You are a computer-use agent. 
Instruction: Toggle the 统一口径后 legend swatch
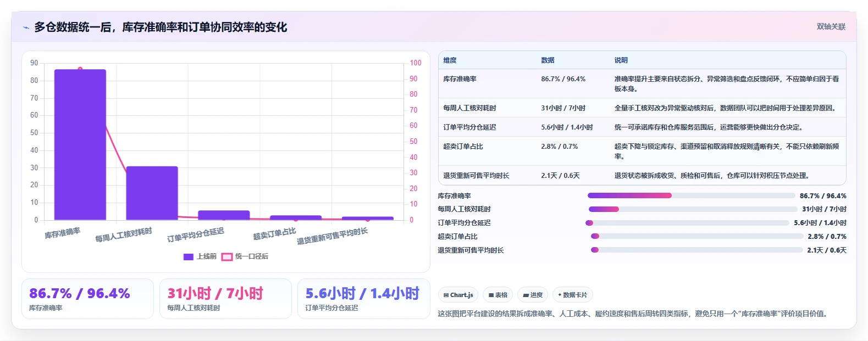(227, 256)
